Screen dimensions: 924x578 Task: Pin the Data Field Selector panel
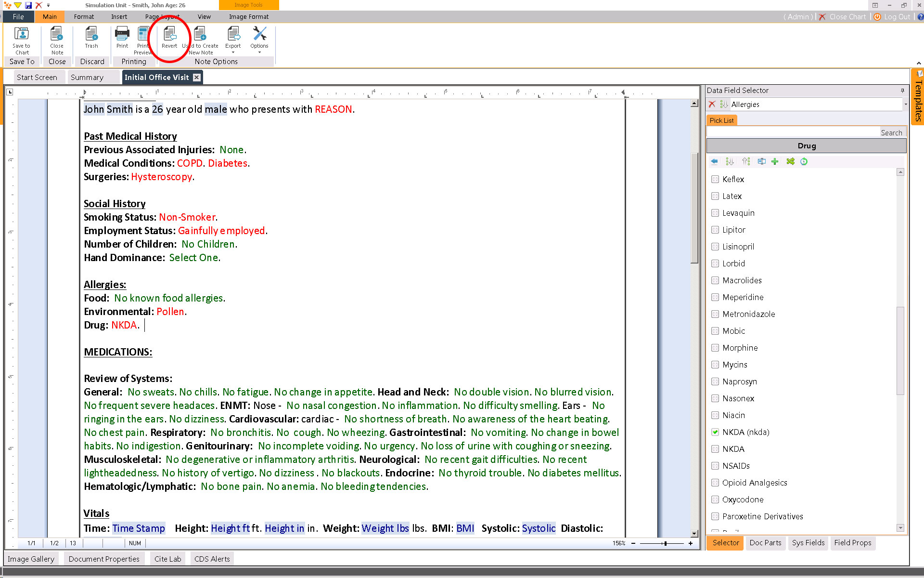point(902,90)
